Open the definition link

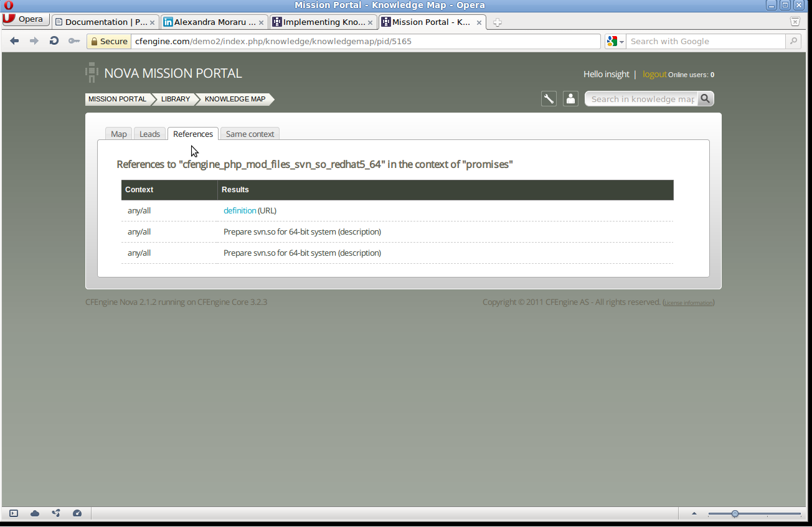pos(240,210)
